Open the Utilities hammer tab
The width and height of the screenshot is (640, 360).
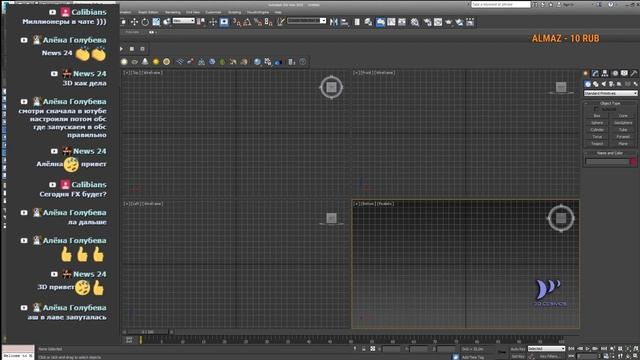tap(634, 73)
